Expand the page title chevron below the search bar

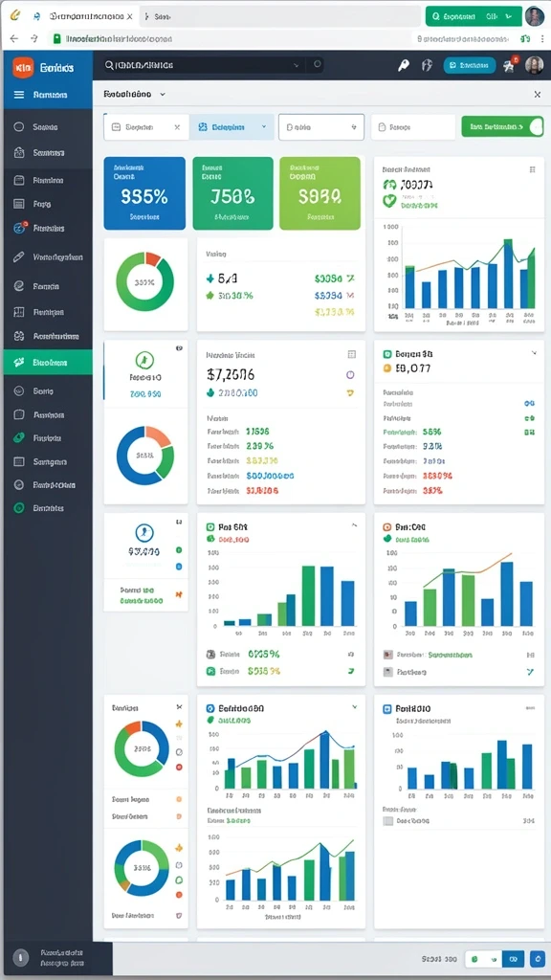coord(163,95)
